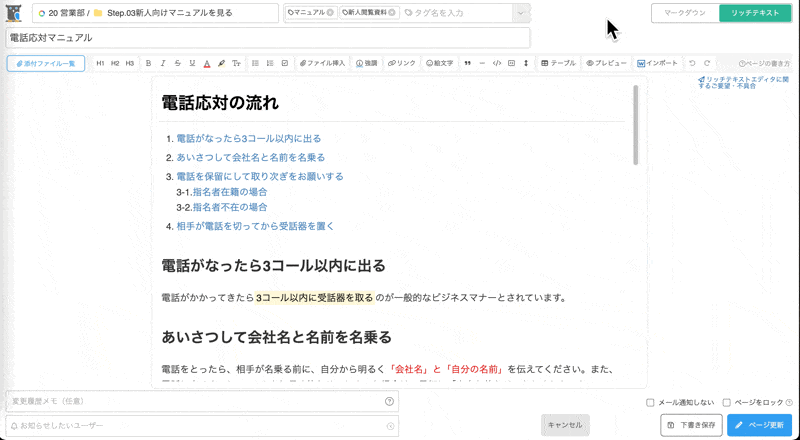Toggle bold formatting in the toolbar
The image size is (800, 440).
148,63
